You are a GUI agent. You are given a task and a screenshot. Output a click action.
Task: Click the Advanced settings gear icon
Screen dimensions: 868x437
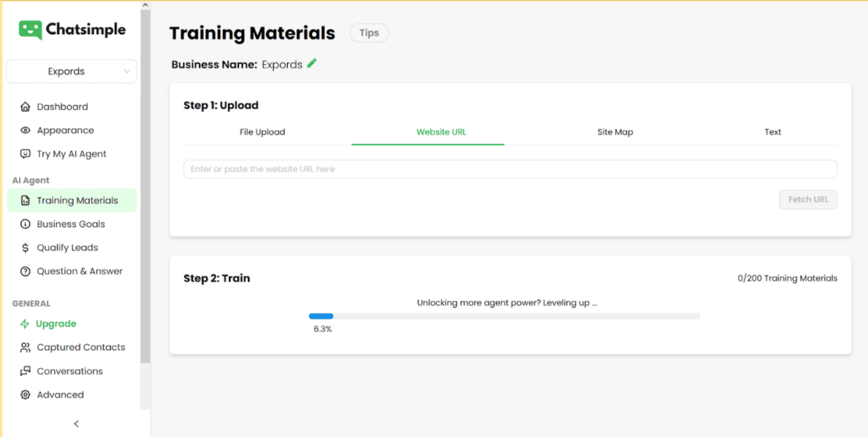click(24, 395)
